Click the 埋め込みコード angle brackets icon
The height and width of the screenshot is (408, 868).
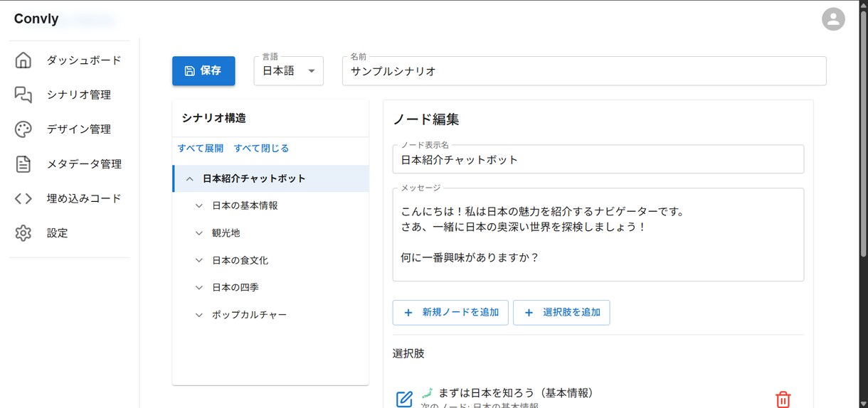click(23, 198)
